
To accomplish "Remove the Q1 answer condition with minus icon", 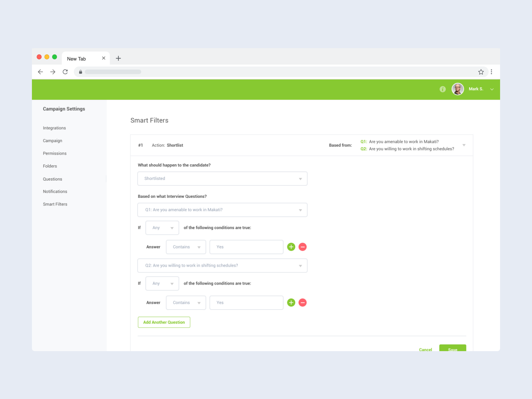I will [x=303, y=247].
